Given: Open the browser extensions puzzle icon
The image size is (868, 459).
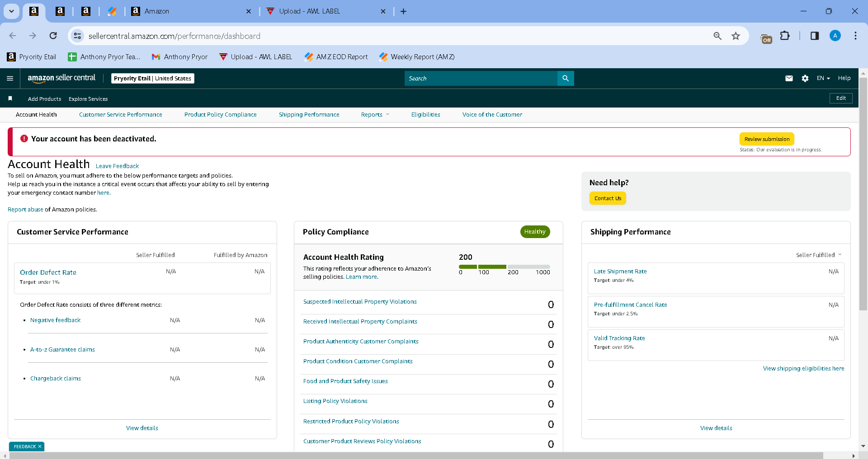Looking at the screenshot, I should 785,36.
